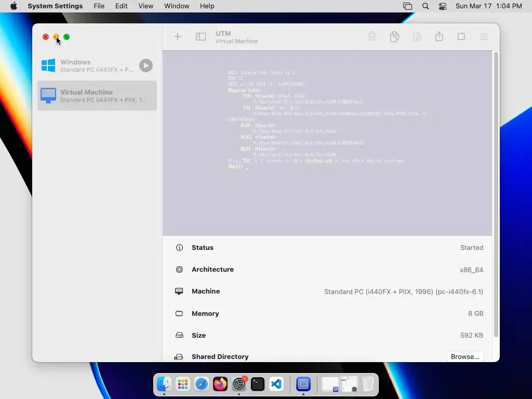
Task: Click the Stage Manager icon in the menu bar
Action: 407,6
